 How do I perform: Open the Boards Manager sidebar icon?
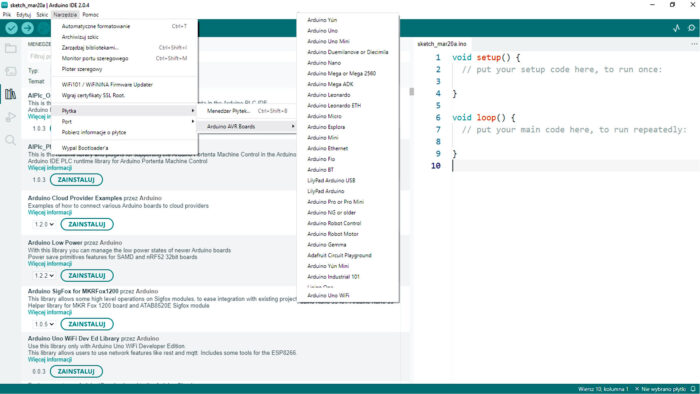coord(11,71)
